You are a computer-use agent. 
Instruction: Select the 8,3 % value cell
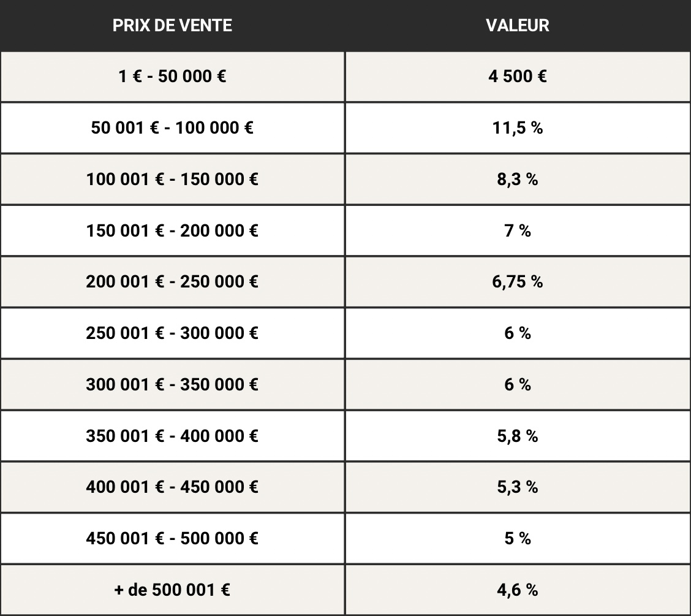tap(518, 180)
